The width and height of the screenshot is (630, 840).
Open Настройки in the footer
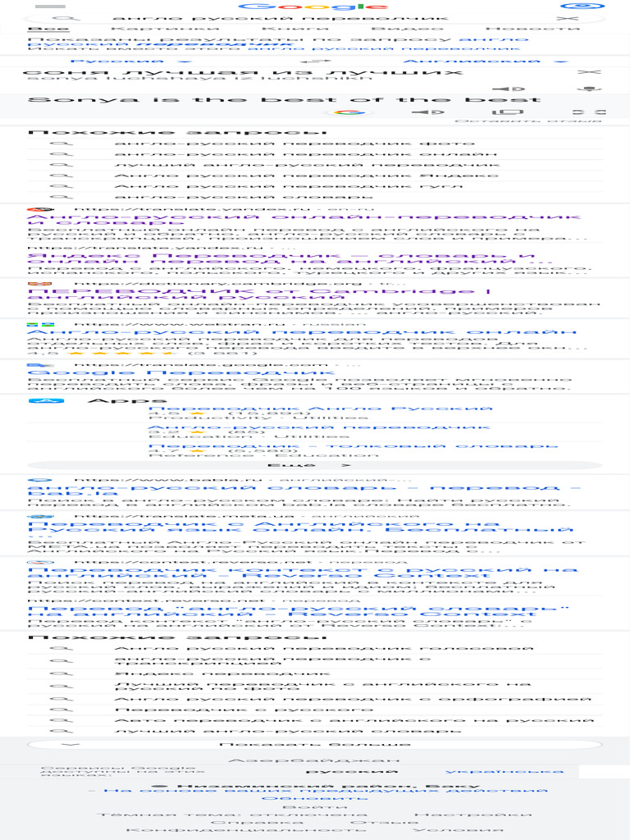pos(473,815)
